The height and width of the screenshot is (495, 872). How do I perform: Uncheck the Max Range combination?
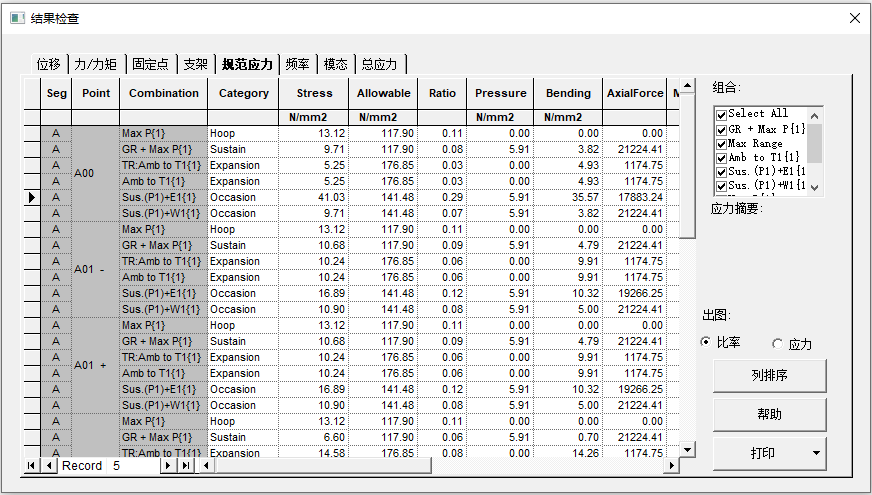pyautogui.click(x=721, y=143)
